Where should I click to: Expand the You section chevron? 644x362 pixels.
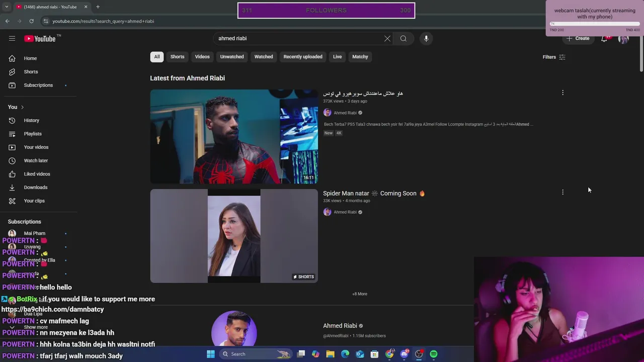22,107
